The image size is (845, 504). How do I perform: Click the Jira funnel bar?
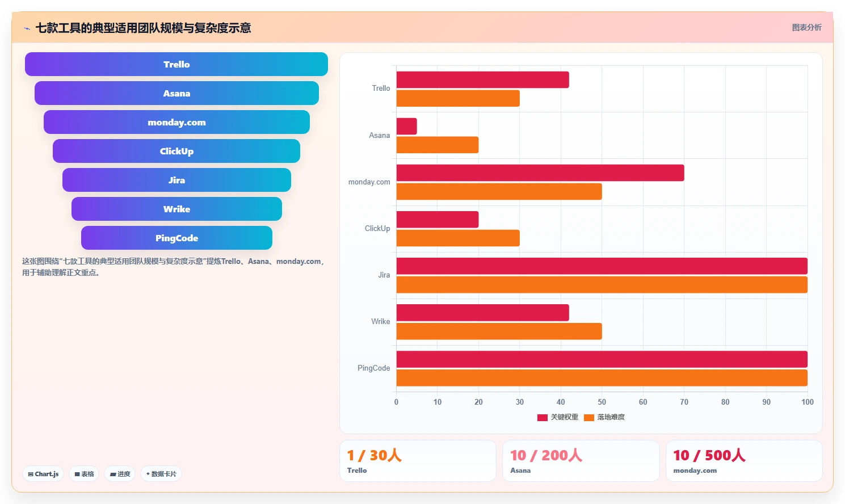(176, 180)
